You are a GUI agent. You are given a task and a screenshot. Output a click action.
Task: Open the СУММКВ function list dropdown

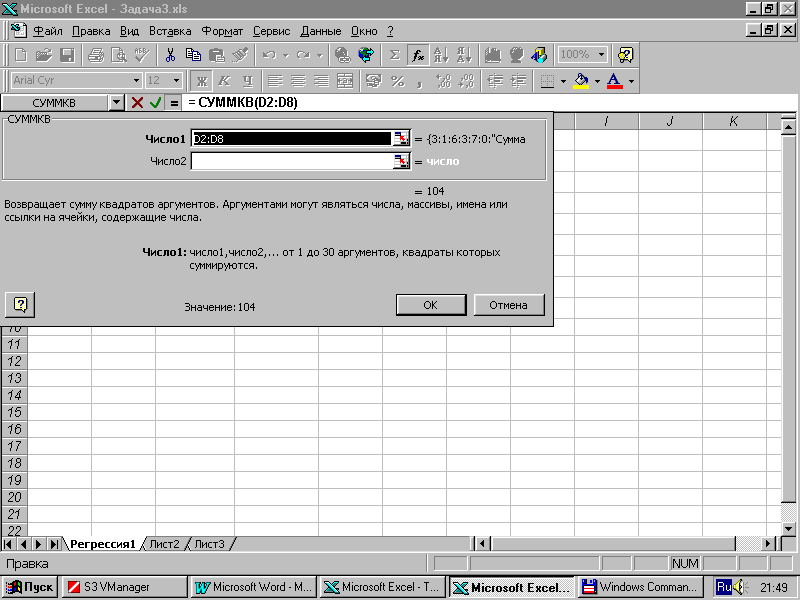pos(116,103)
